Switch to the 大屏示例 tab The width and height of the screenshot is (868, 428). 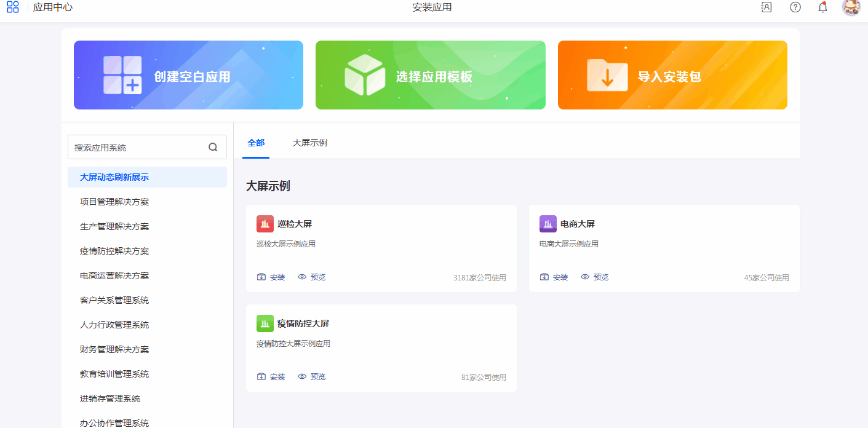(x=310, y=143)
